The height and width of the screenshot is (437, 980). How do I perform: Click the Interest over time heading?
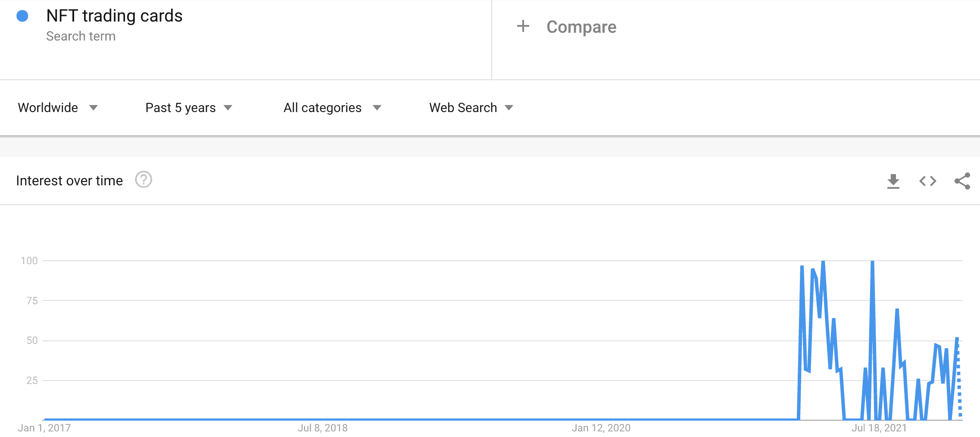tap(69, 181)
